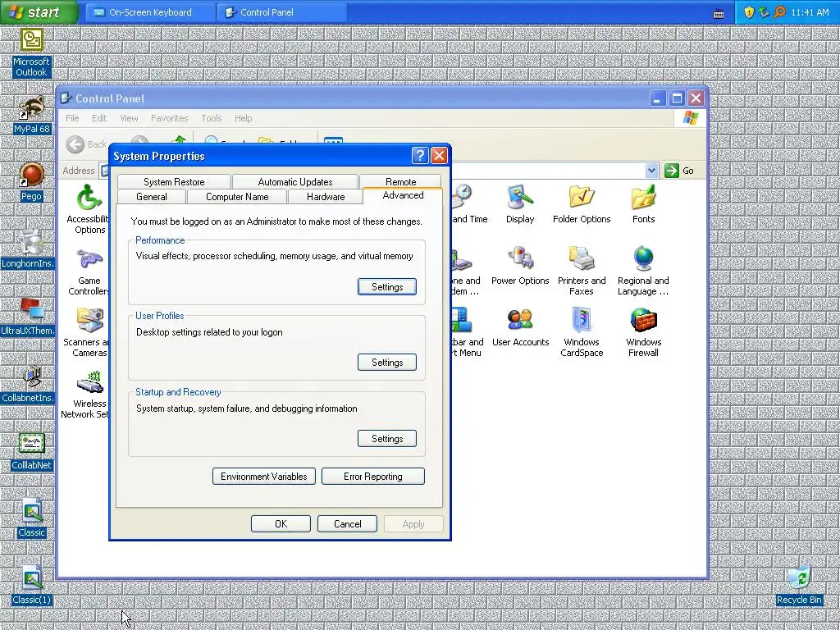The height and width of the screenshot is (630, 840).
Task: Open the Favorites menu
Action: coord(169,118)
